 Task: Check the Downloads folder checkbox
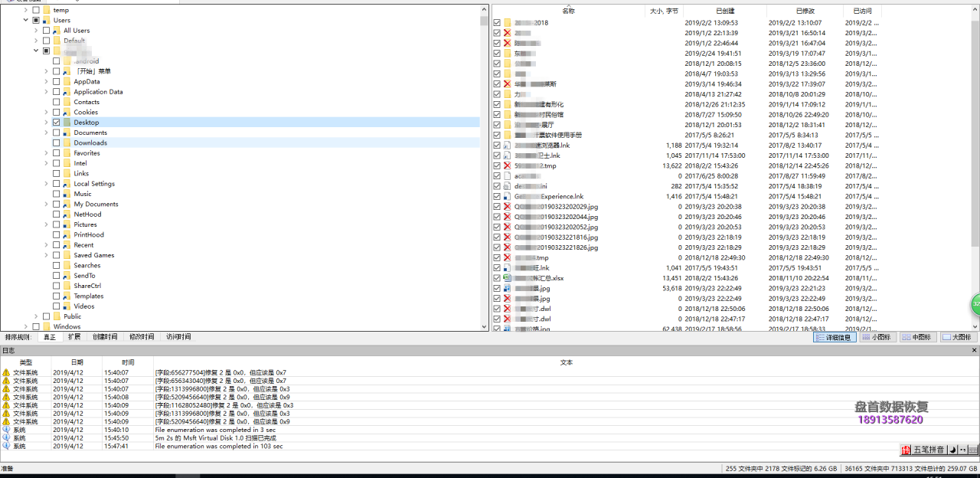point(55,142)
